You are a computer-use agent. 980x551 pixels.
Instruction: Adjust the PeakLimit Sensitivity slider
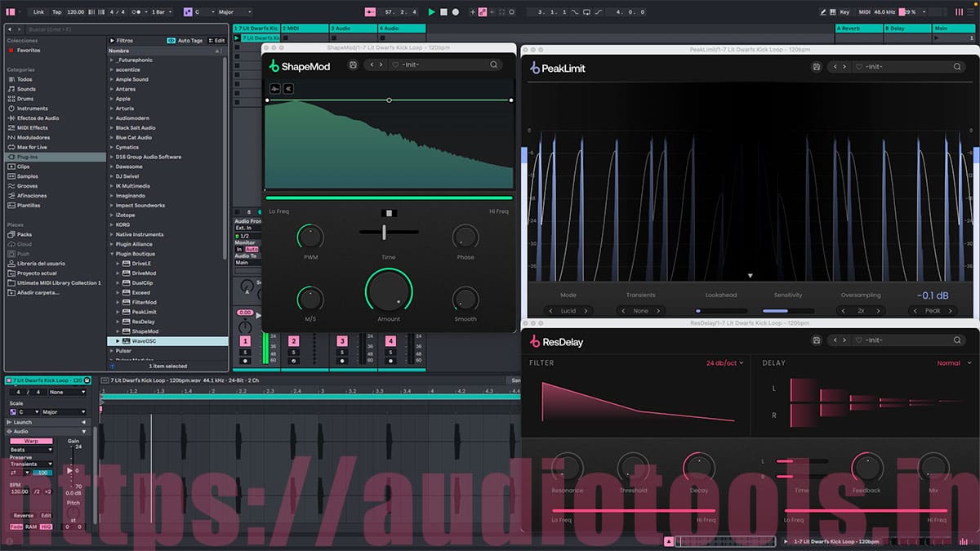click(x=788, y=311)
